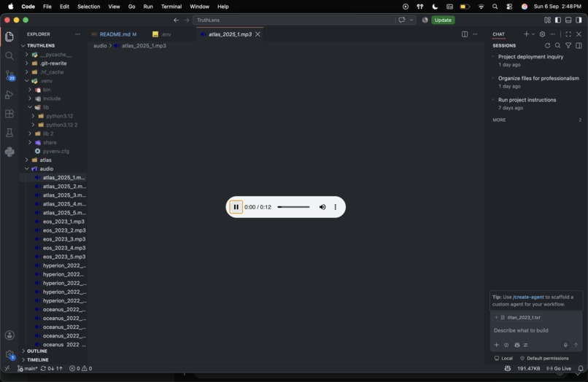
Task: Open the Project deployment inquiry session
Action: (537, 61)
